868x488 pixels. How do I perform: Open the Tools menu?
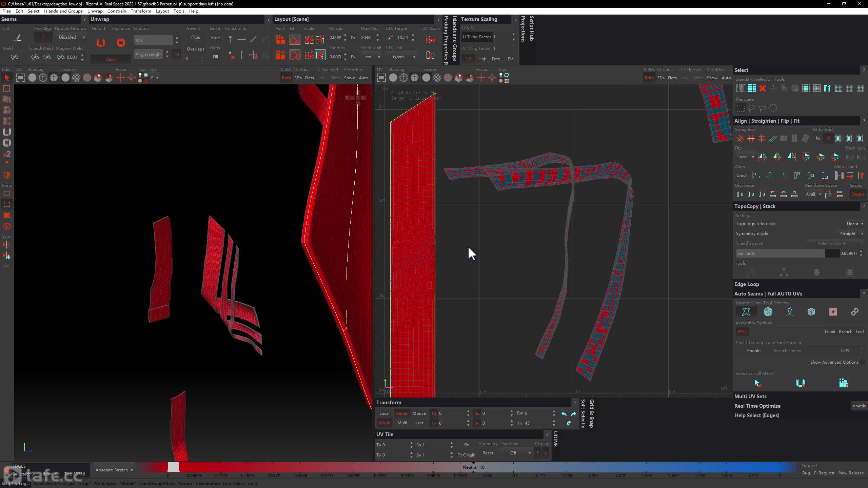pos(179,11)
